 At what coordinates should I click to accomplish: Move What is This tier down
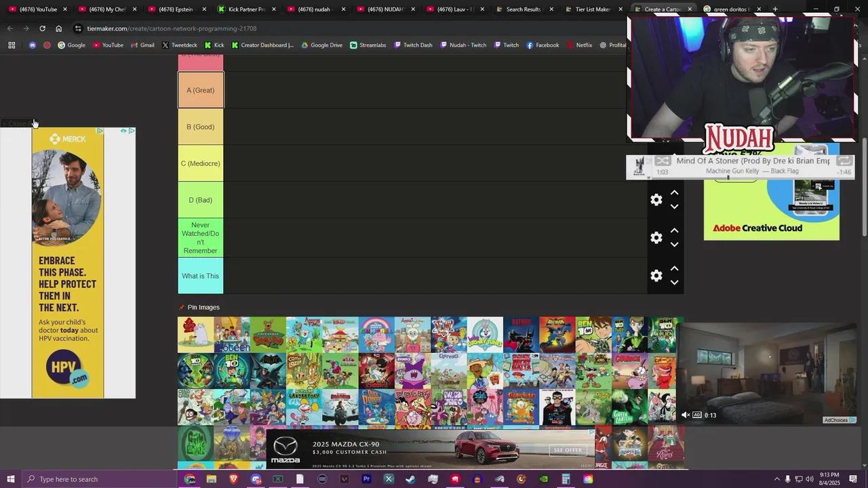[x=674, y=283]
